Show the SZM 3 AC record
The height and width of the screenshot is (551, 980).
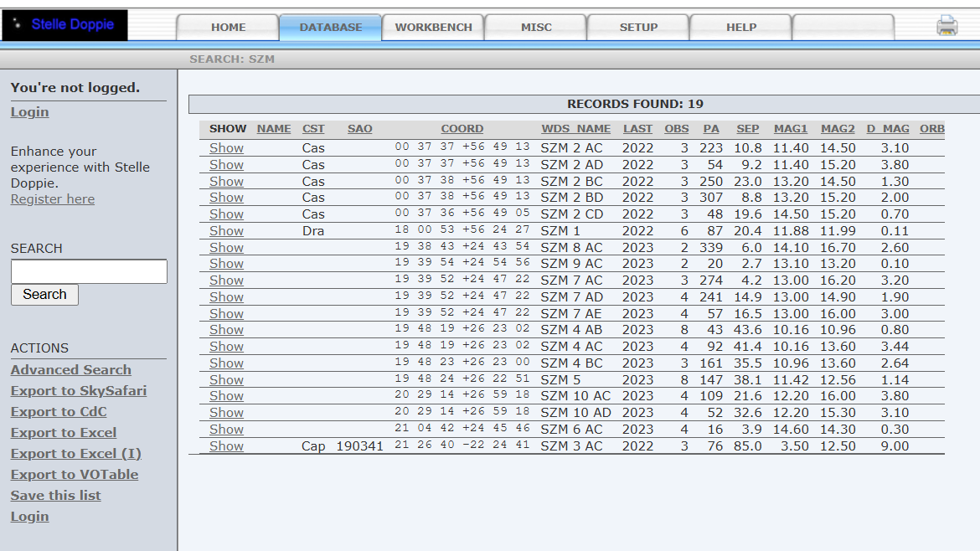tap(226, 446)
